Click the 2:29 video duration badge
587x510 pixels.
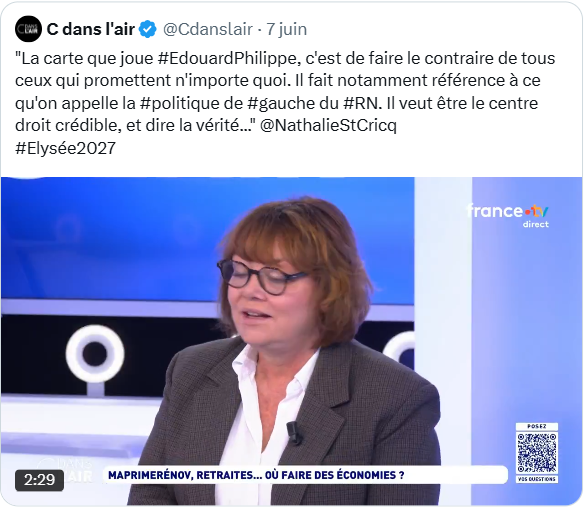[39, 480]
